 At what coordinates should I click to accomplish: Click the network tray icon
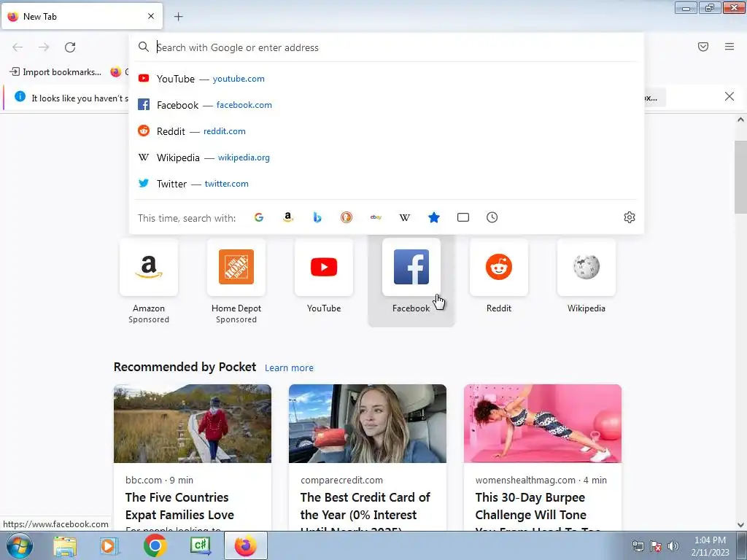(638, 546)
